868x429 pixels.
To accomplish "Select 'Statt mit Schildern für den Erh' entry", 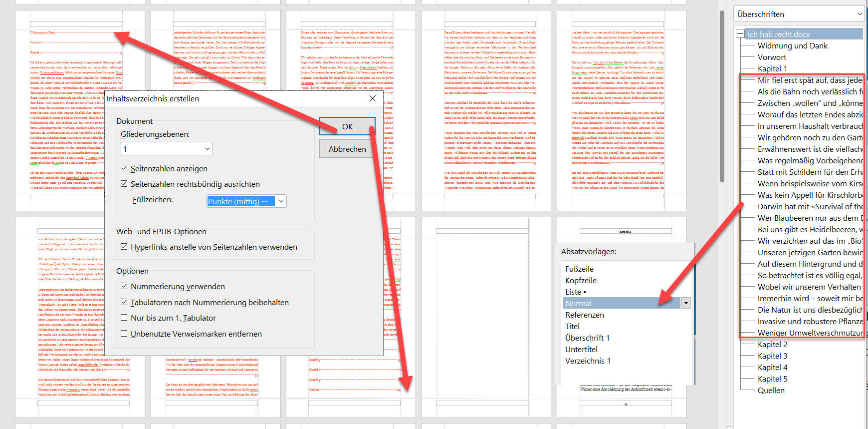I will [x=810, y=172].
